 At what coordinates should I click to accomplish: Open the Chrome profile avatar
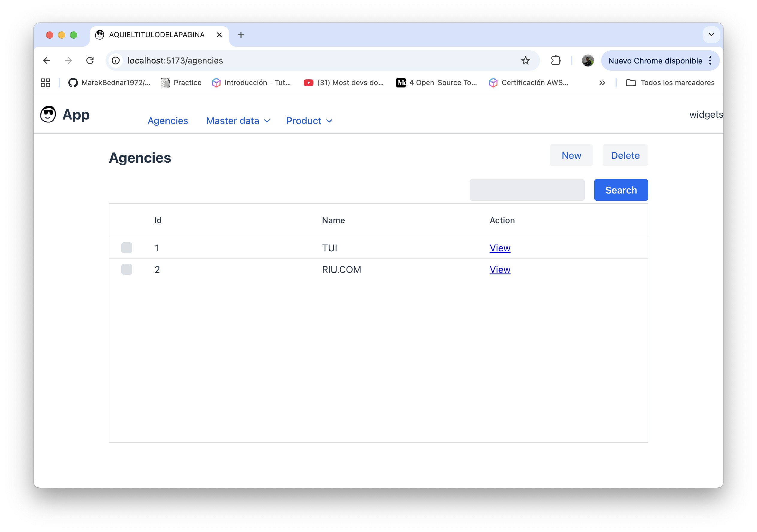click(x=588, y=61)
